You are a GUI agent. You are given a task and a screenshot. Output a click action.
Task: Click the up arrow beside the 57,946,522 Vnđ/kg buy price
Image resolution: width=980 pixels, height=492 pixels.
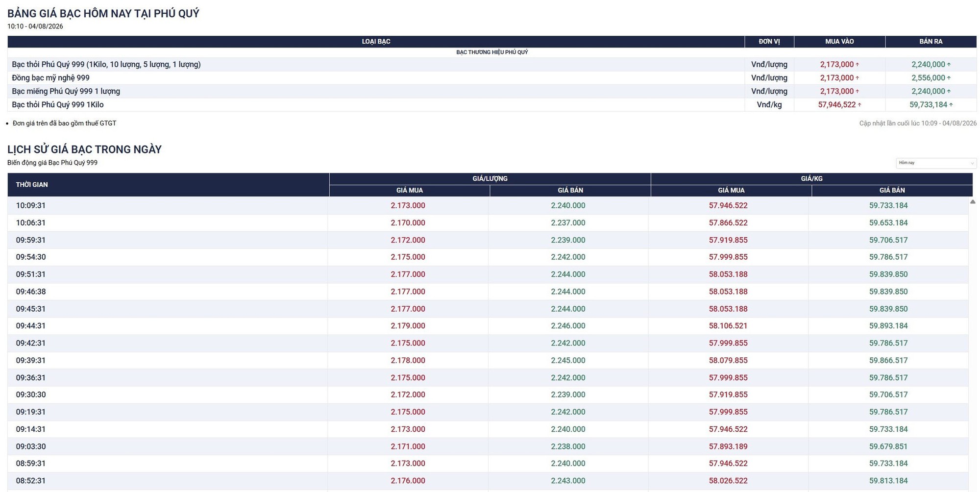(x=859, y=105)
